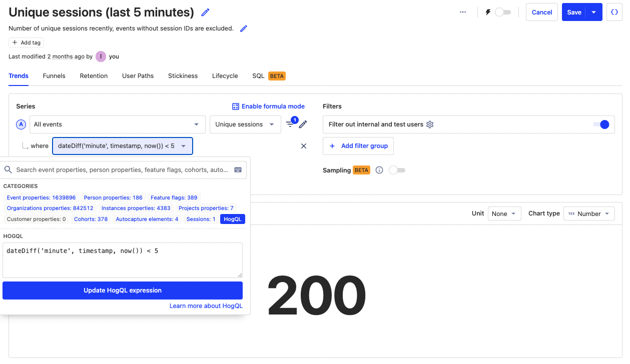This screenshot has width=630, height=364.
Task: Rename series with the pencil icon
Action: [x=303, y=124]
